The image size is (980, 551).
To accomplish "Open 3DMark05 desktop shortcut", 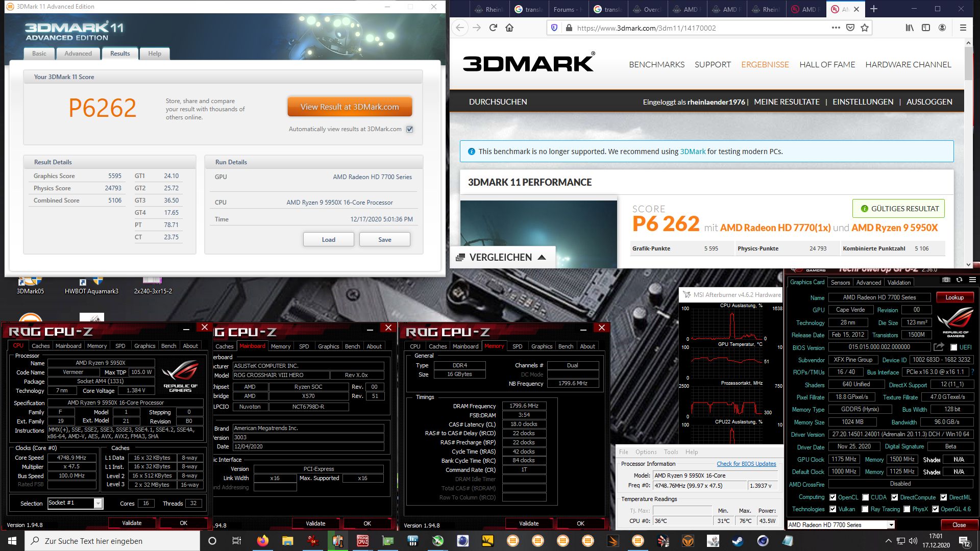I will tap(30, 286).
